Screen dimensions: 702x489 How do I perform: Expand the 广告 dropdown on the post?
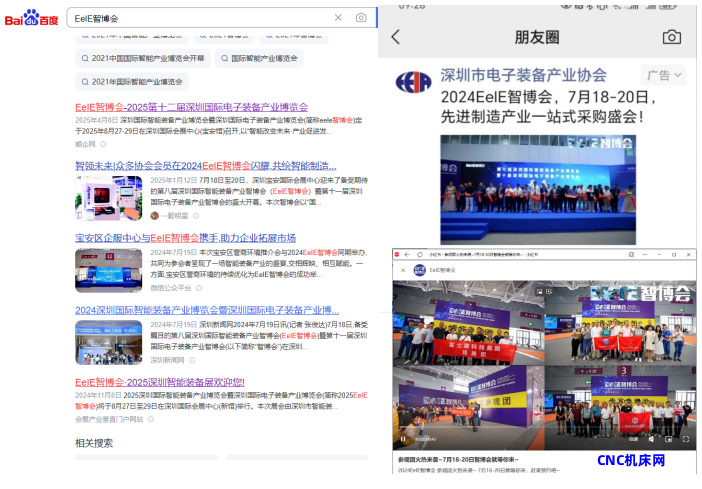664,75
